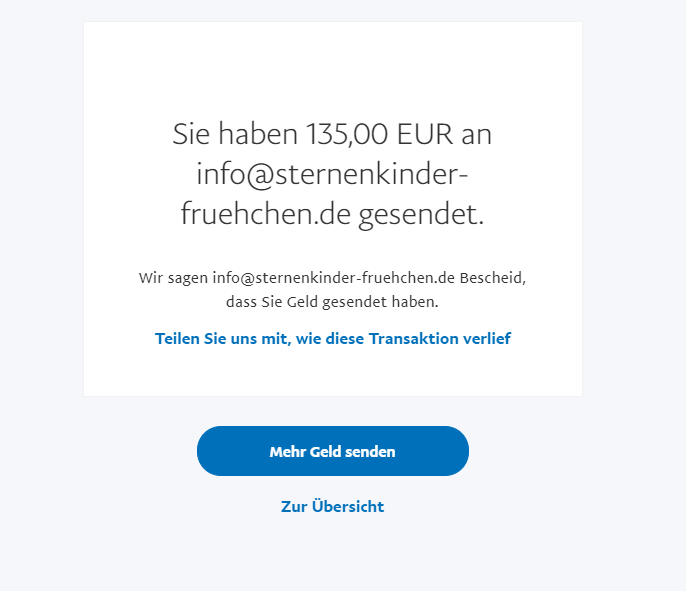Click the word haben in the heading
The width and height of the screenshot is (686, 591).
coord(258,134)
